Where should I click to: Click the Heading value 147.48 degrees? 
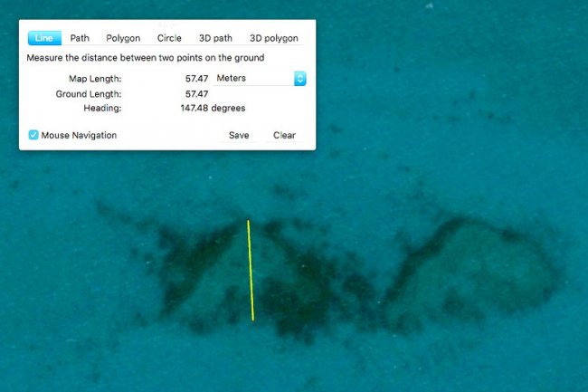(x=213, y=108)
